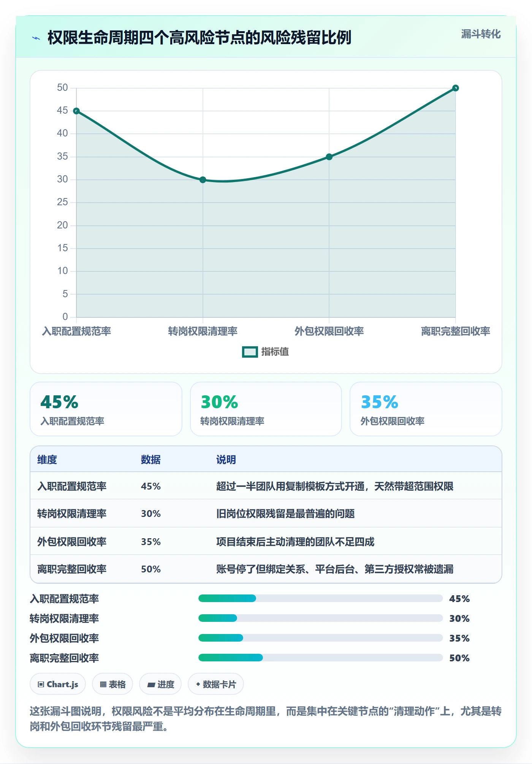Click the y-axis tick label 25
The width and height of the screenshot is (532, 764).
pos(62,202)
